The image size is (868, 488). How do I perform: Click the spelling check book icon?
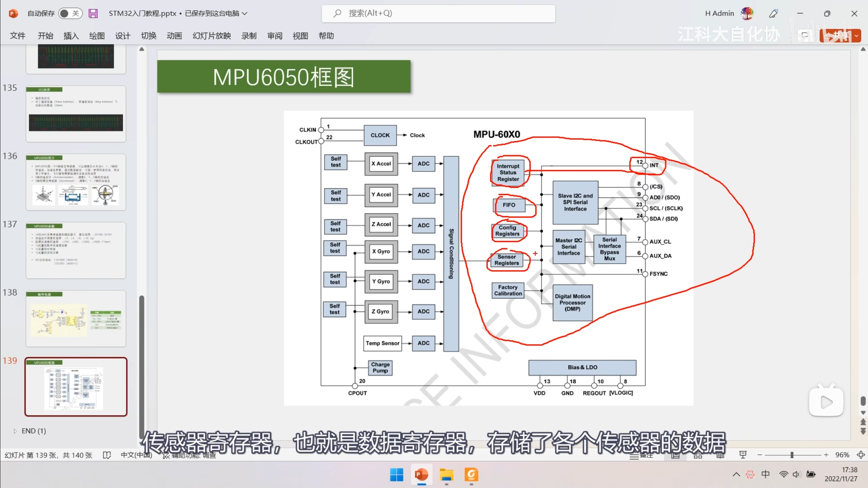click(107, 455)
